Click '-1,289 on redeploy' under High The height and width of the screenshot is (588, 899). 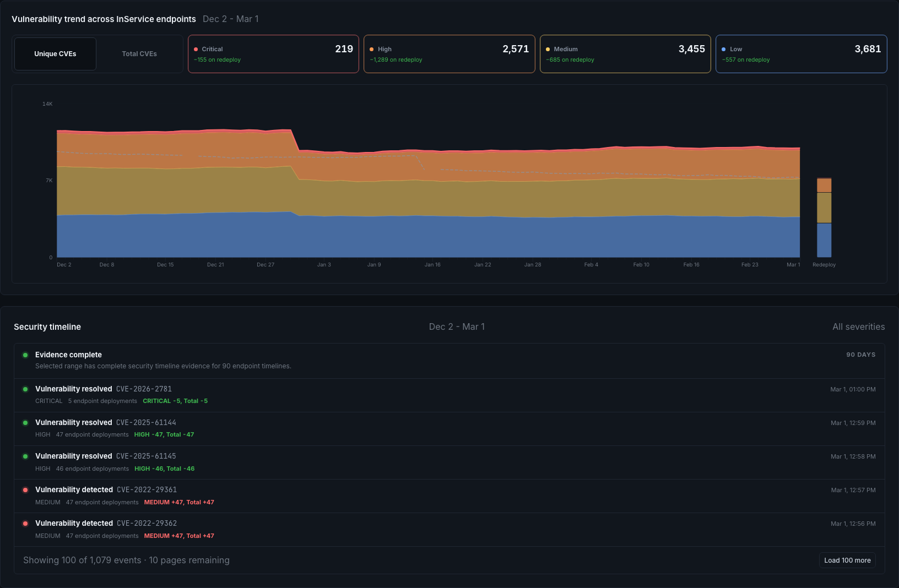396,60
